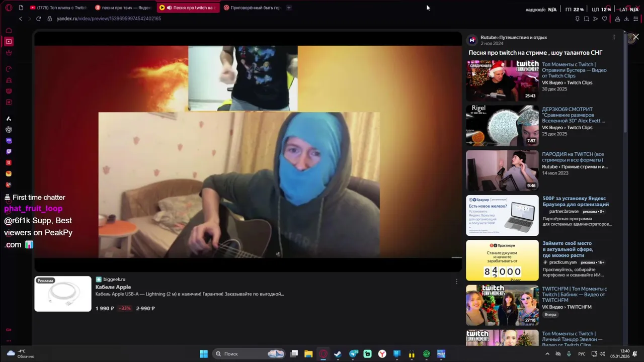The height and width of the screenshot is (362, 644).
Task: Open 'Бабник' TWITCHFM video link
Action: coord(575,295)
